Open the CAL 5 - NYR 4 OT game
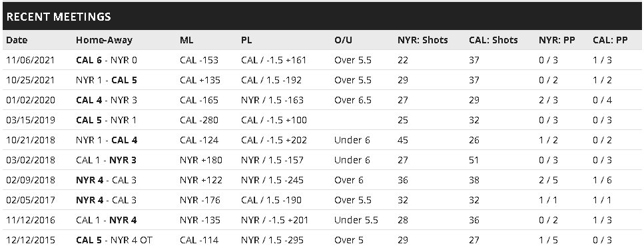The height and width of the screenshot is (246, 644). [114, 240]
